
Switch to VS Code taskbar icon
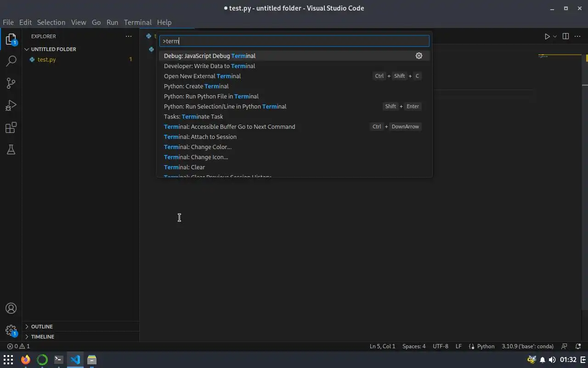tap(75, 360)
